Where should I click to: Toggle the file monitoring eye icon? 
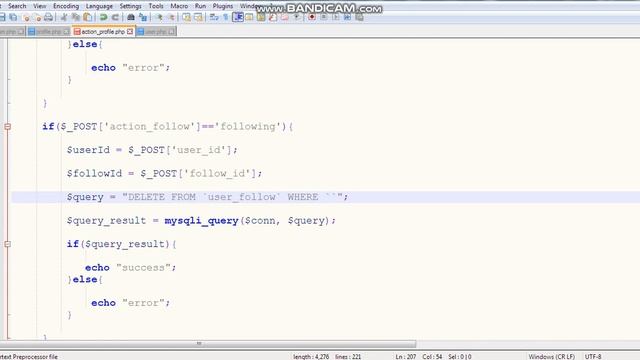tap(297, 17)
